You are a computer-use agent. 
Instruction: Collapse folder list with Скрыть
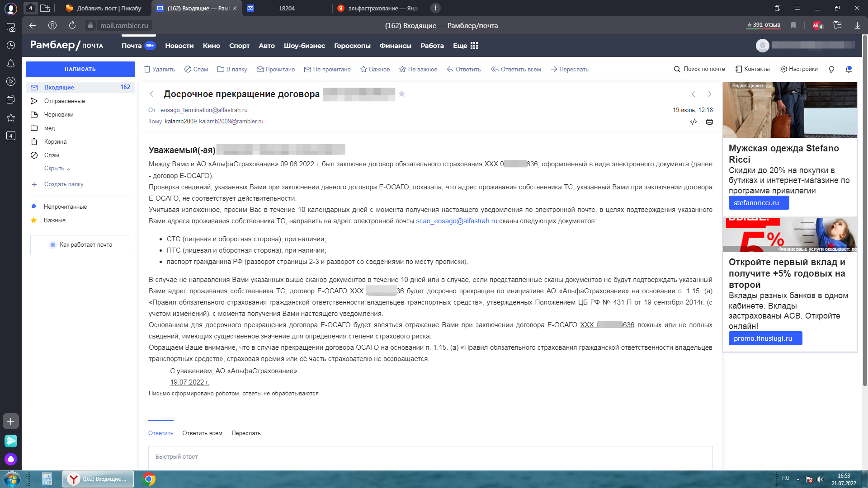pos(57,169)
